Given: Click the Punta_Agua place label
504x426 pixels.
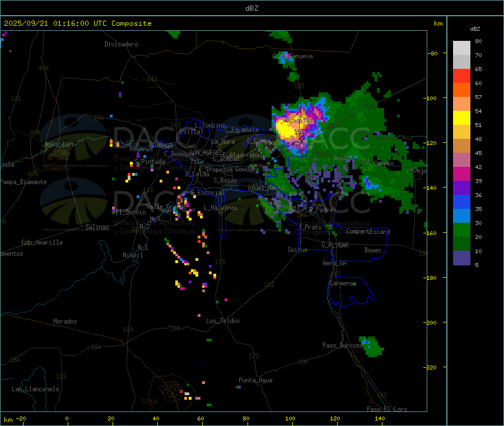Looking at the screenshot, I should pos(255,380).
